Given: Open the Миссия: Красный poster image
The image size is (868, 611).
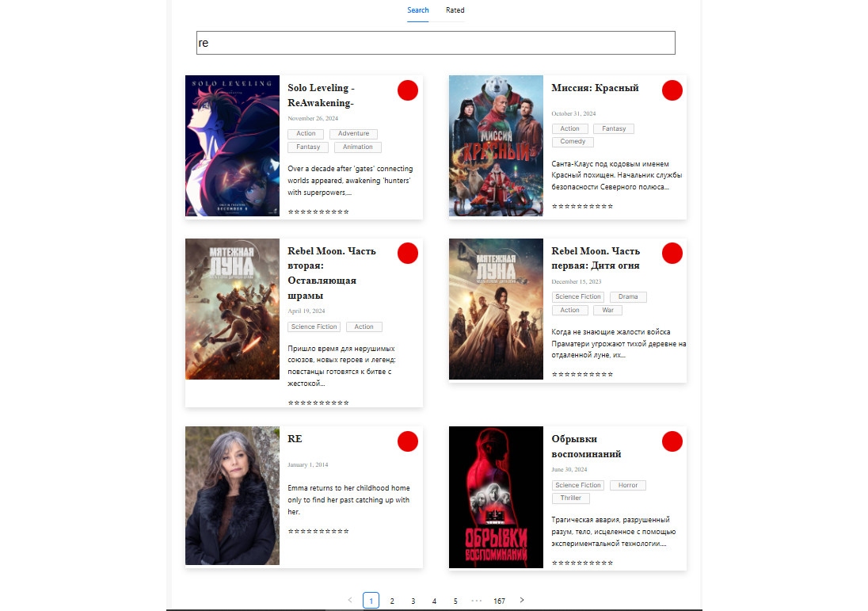Looking at the screenshot, I should click(x=496, y=146).
